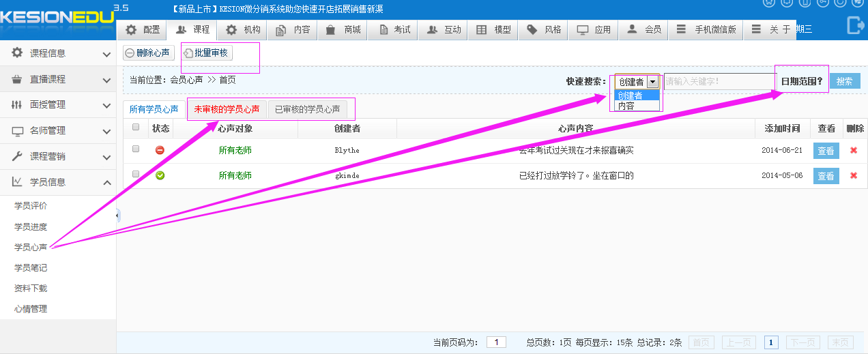
Task: Tick the select-all checkbox in the table header
Action: [x=136, y=127]
